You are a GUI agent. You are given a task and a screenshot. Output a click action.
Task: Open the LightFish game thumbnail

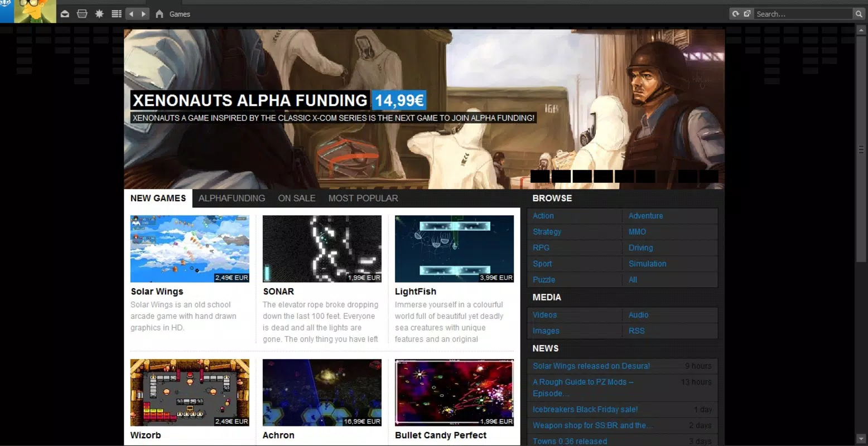coord(454,249)
